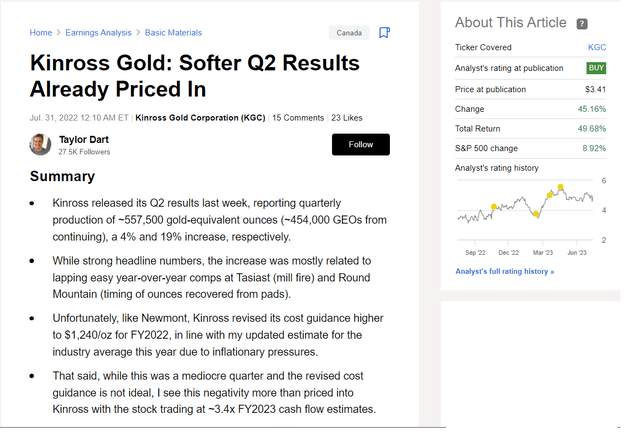The height and width of the screenshot is (438, 640).
Task: Click Taylor Dart's author avatar
Action: point(41,144)
